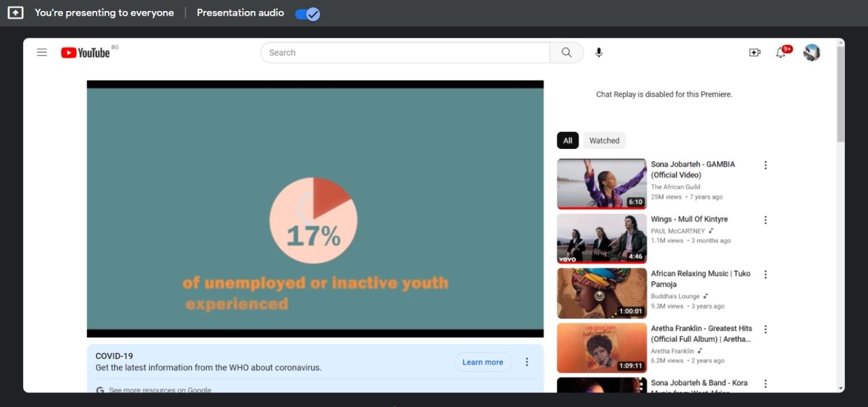Open the YouTube hamburger guide menu
This screenshot has width=868, height=407.
point(42,52)
